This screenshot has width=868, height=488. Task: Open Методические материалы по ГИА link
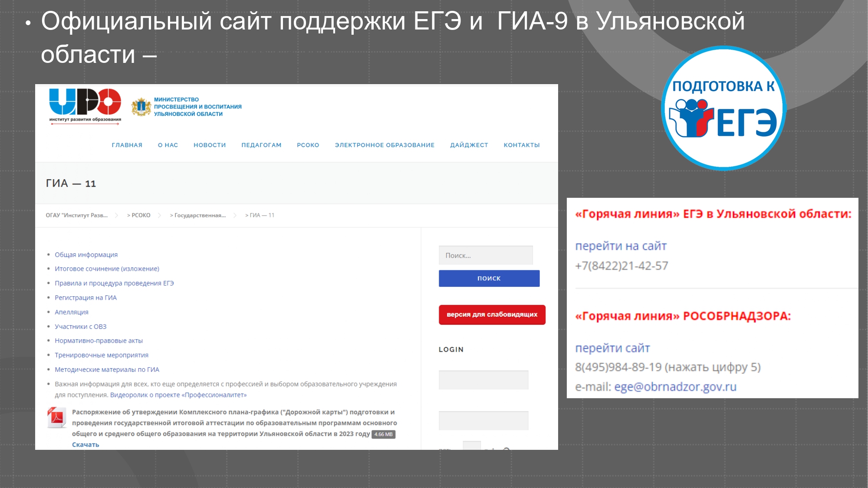coord(107,370)
